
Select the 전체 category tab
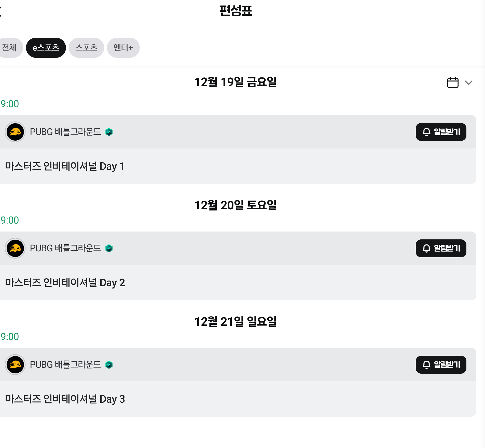10,48
